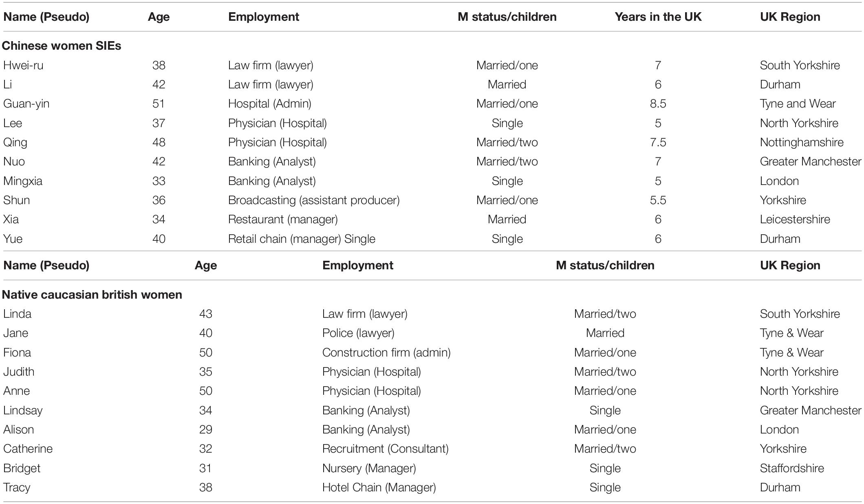Select Shun's Broadcasting (assistant producer) cell

point(314,200)
